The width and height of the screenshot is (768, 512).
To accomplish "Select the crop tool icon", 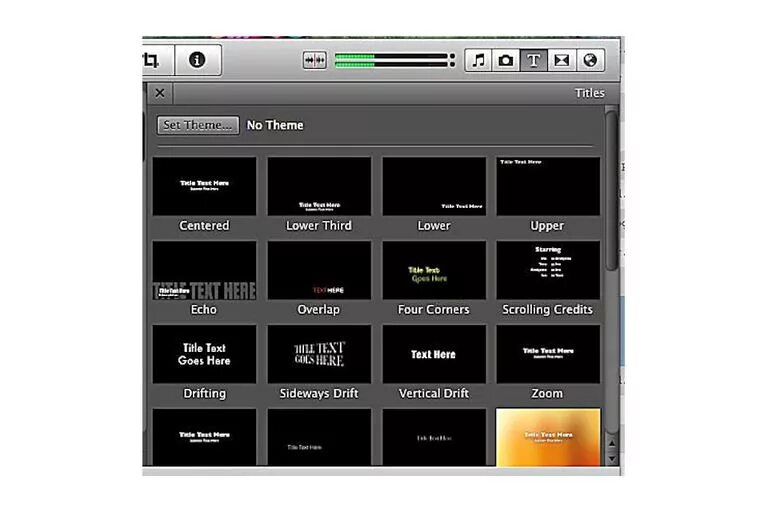I will tap(151, 60).
